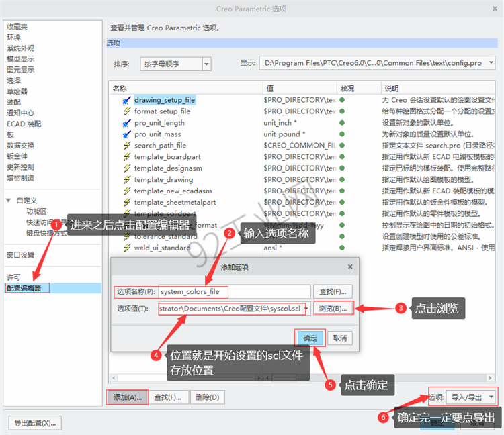Collapse the 自定义 tree section

9,201
